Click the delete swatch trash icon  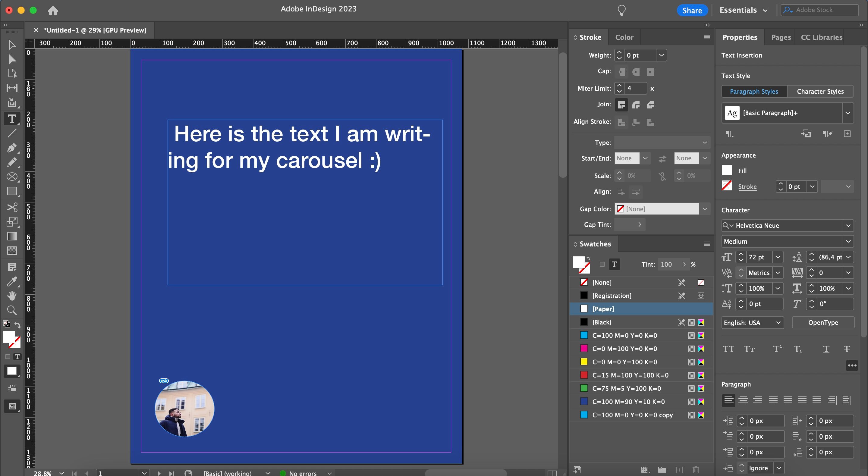pos(696,470)
